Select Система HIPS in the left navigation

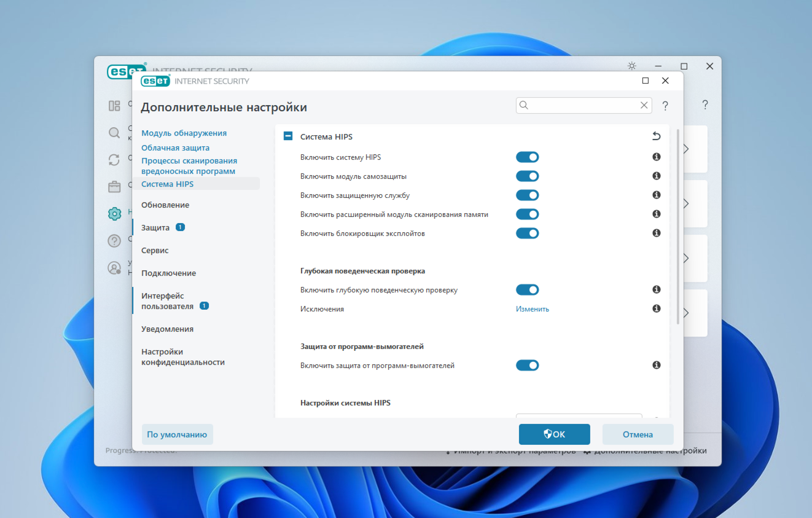(167, 184)
